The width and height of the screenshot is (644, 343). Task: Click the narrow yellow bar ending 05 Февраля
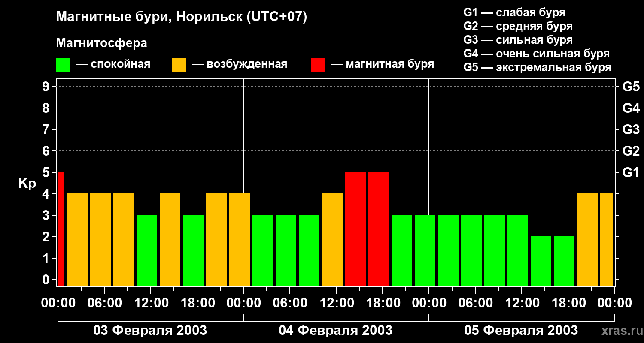(x=607, y=240)
